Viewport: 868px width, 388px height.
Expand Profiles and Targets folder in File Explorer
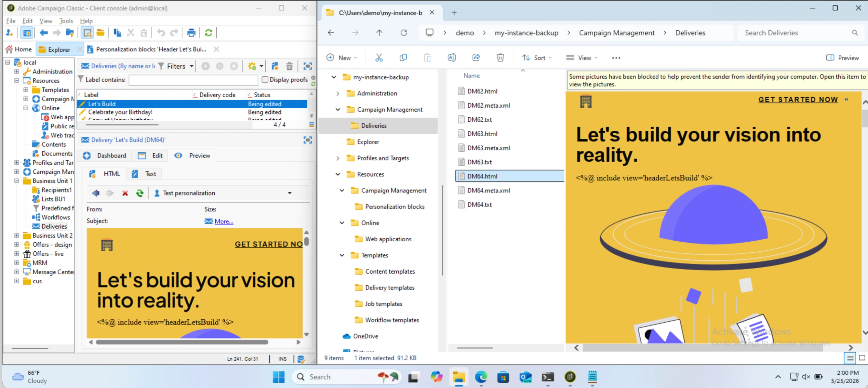[x=338, y=158]
